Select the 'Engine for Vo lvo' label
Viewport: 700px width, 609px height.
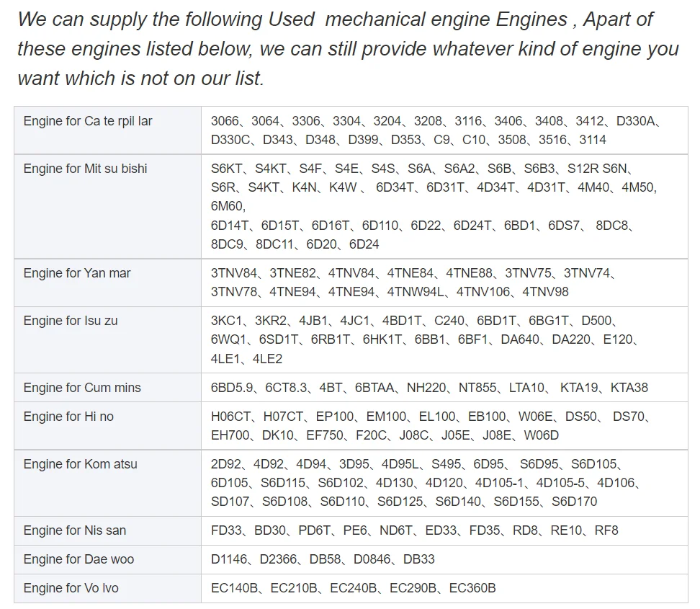(x=71, y=588)
